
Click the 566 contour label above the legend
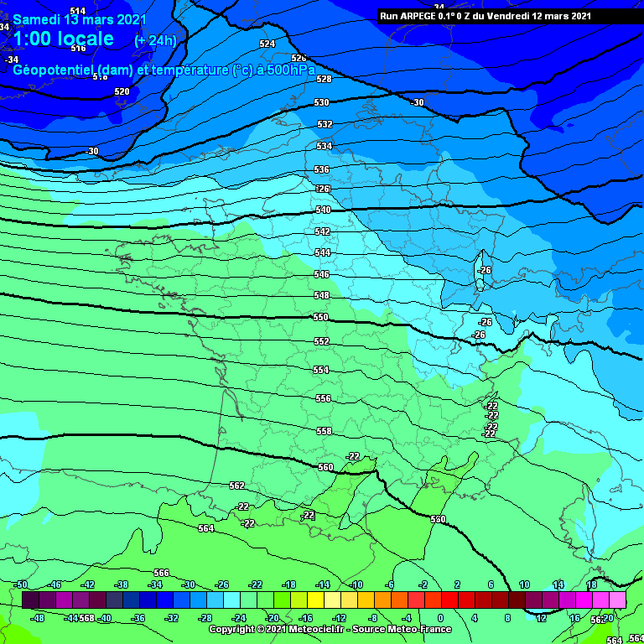[161, 573]
